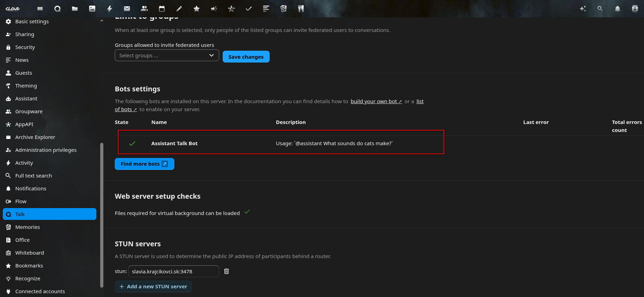Open the Files app folder icon
This screenshot has height=297, width=644.
(75, 9)
